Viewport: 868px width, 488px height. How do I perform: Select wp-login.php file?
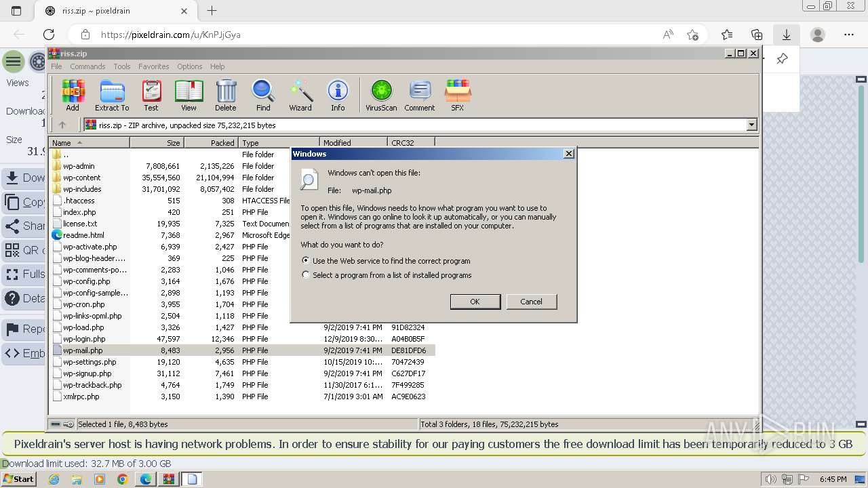(x=84, y=339)
